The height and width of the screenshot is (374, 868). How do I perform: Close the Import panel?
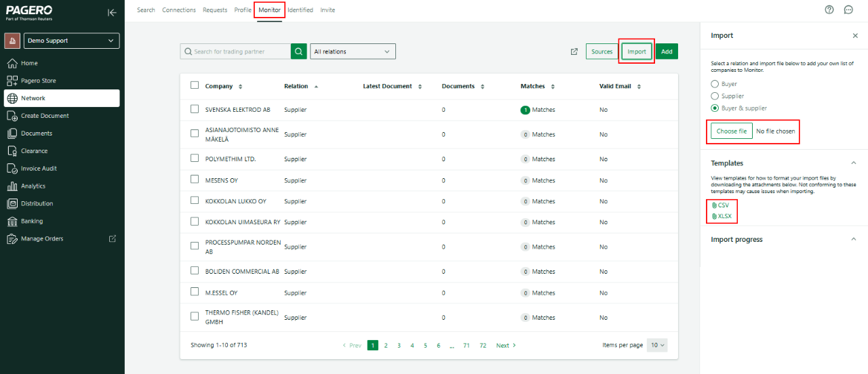(x=854, y=35)
